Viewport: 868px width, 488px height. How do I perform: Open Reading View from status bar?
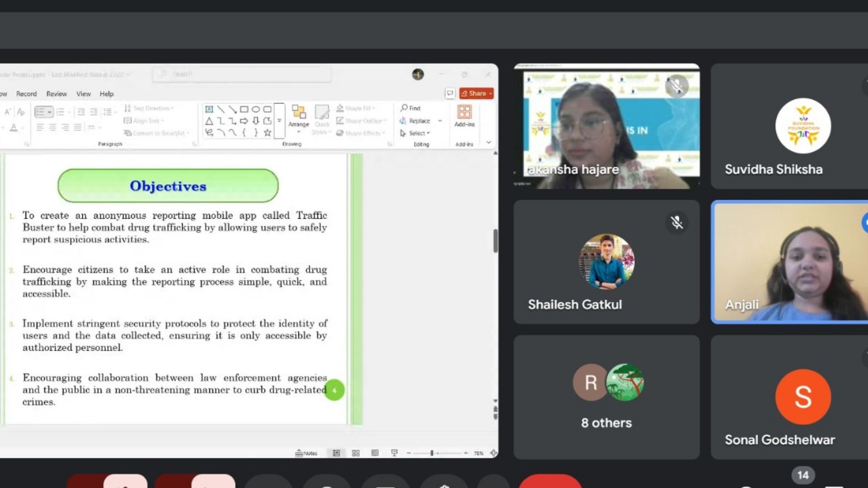375,453
